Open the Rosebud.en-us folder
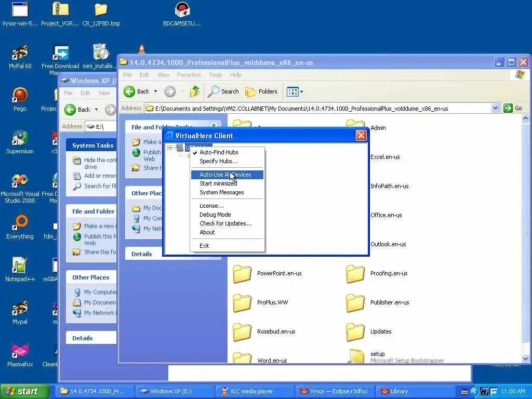This screenshot has width=532, height=399. (x=264, y=332)
